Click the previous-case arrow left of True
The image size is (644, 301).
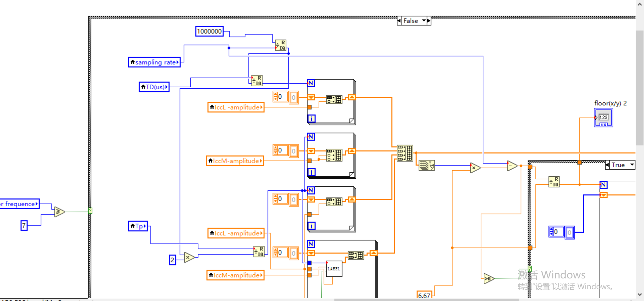click(607, 165)
